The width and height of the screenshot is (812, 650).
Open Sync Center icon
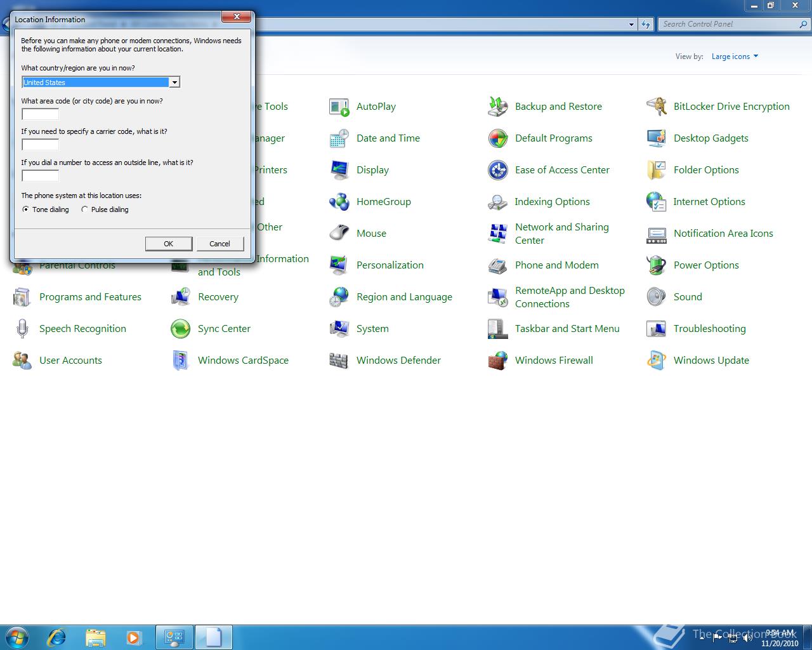181,329
